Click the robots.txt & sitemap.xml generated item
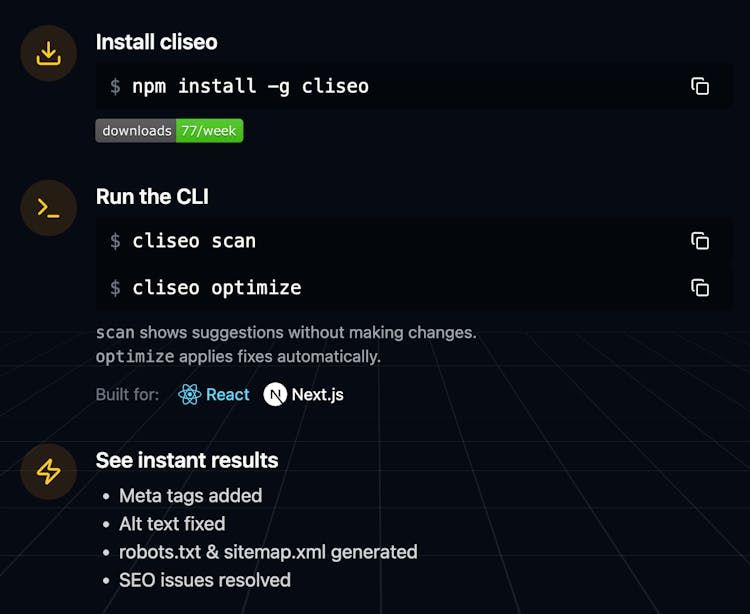Viewport: 750px width, 614px height. click(x=268, y=552)
